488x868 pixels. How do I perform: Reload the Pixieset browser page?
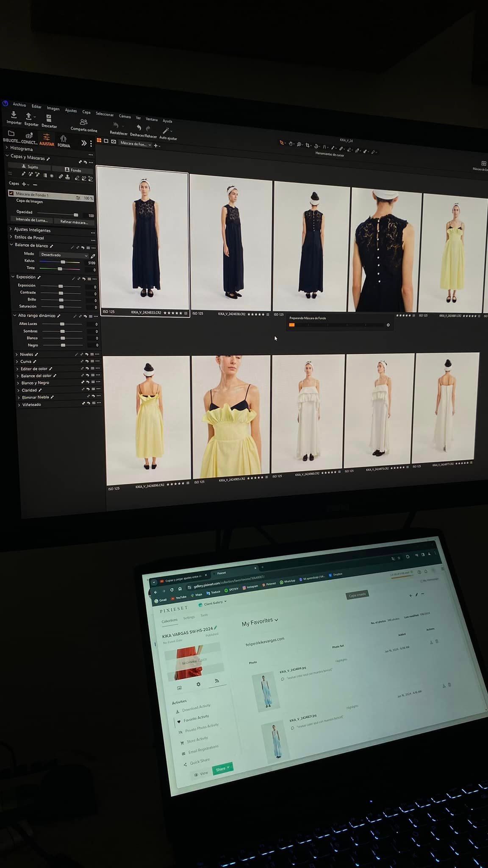coord(172,590)
